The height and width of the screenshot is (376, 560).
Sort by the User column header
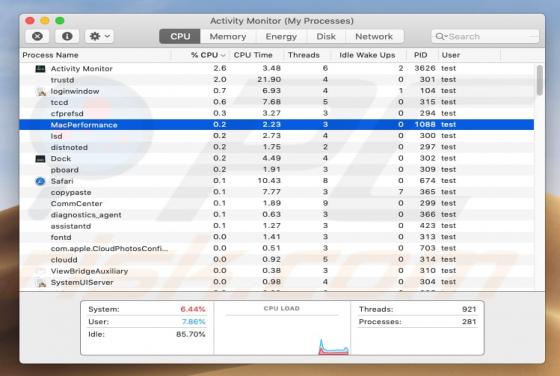click(469, 55)
